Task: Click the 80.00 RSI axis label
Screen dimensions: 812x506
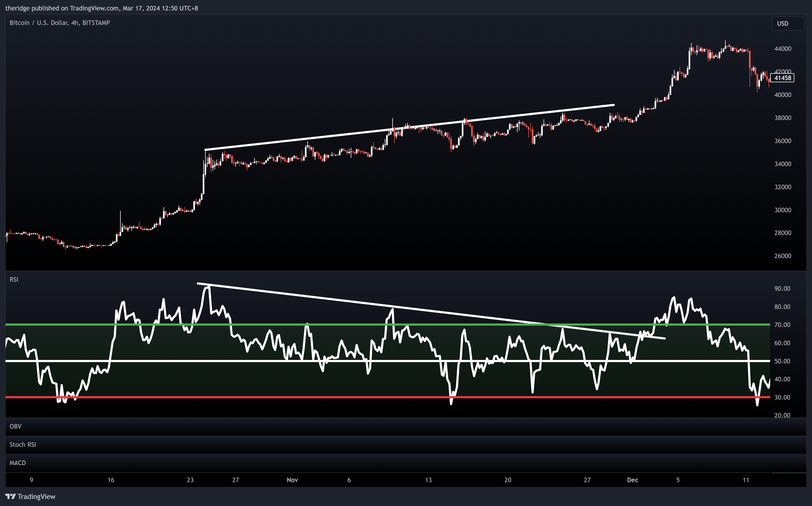Action: click(x=782, y=307)
